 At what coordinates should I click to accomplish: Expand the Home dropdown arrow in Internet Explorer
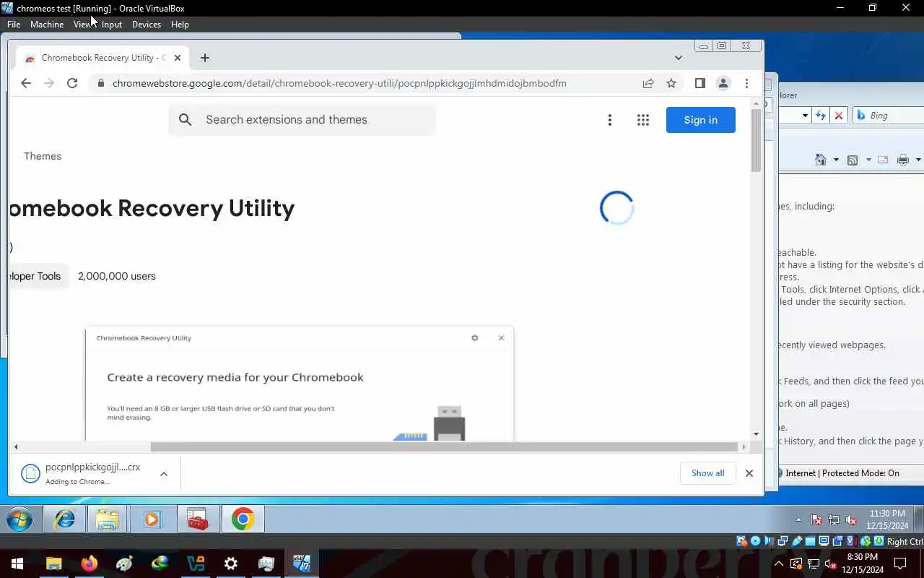[836, 160]
